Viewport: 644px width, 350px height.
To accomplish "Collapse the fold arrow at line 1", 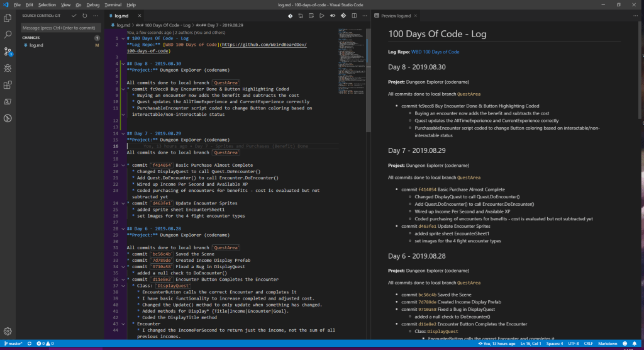I will 123,38.
